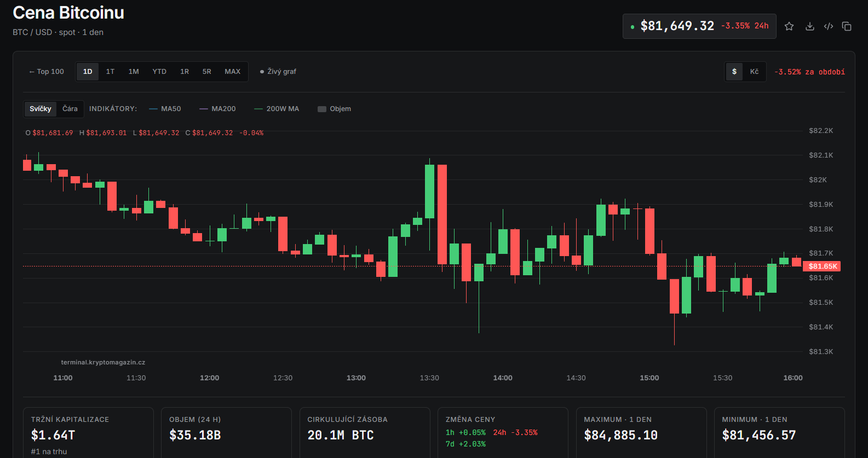
Task: Select the 1M time range
Action: pos(134,72)
